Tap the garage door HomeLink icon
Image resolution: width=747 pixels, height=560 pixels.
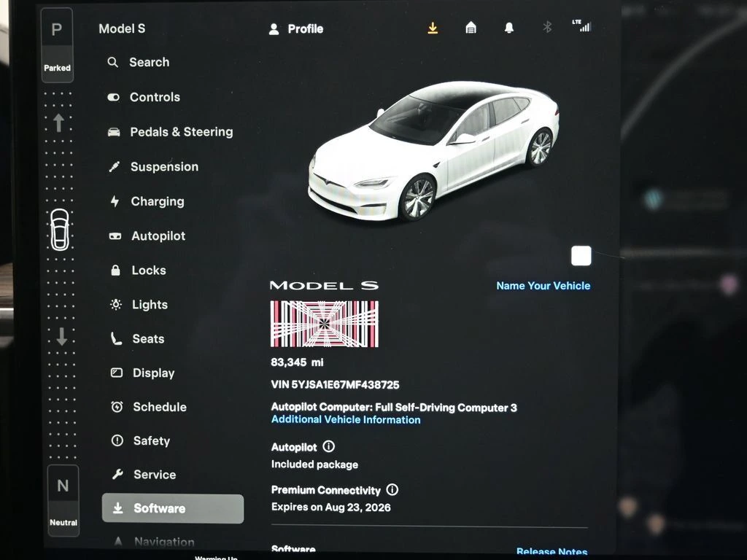[471, 28]
